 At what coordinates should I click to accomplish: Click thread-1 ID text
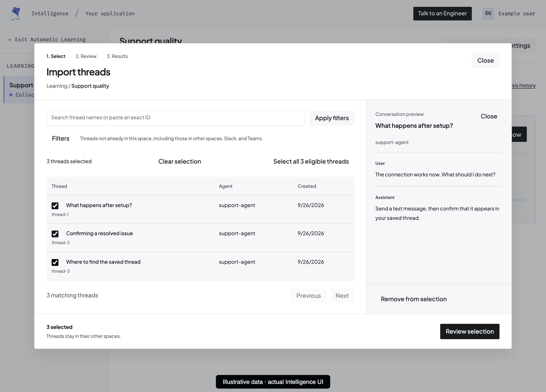click(x=60, y=215)
